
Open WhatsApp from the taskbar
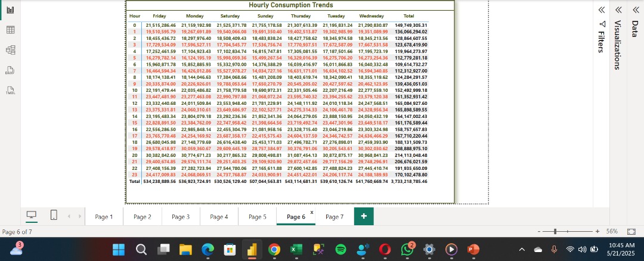click(x=407, y=249)
